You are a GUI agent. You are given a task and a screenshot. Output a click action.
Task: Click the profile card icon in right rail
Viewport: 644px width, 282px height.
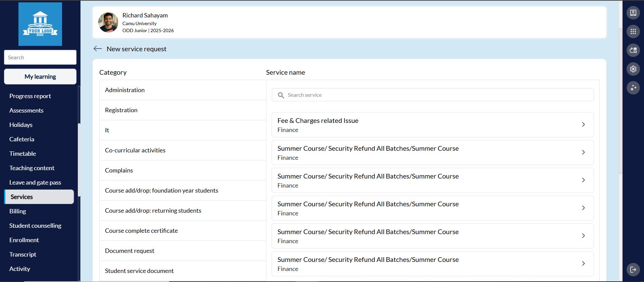pos(633,13)
